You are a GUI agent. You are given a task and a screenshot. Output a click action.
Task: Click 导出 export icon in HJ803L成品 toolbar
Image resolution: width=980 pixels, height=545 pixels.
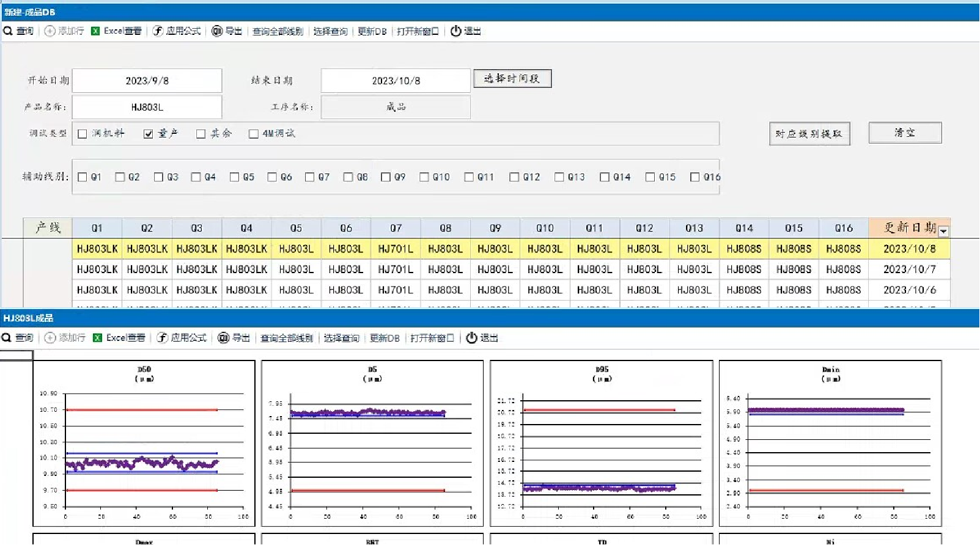point(224,338)
